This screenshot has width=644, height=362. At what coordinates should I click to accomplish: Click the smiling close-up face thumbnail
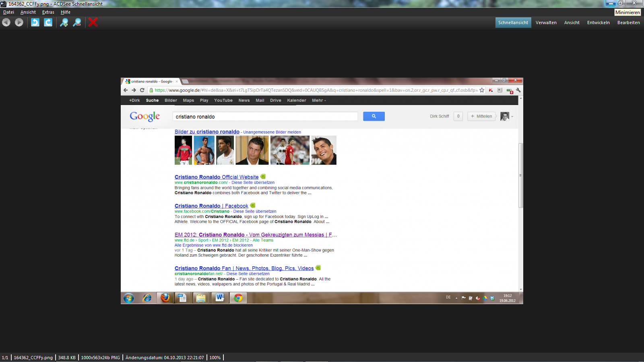pyautogui.click(x=324, y=150)
